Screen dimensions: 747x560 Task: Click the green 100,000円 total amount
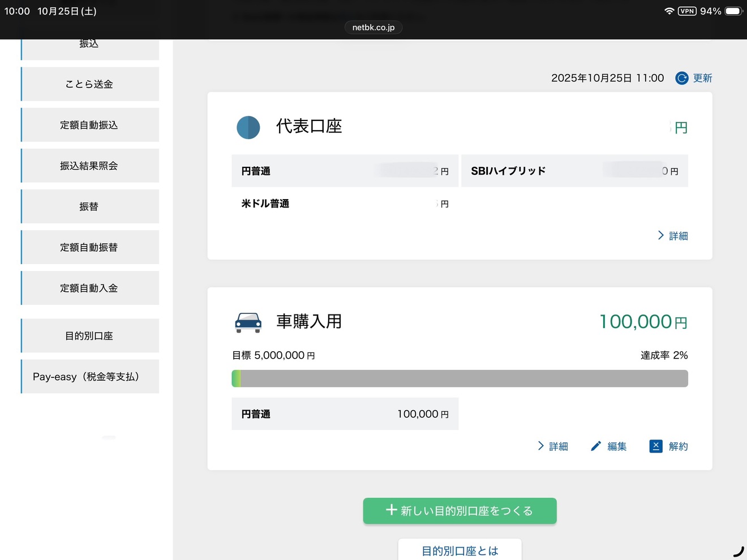[x=643, y=322]
